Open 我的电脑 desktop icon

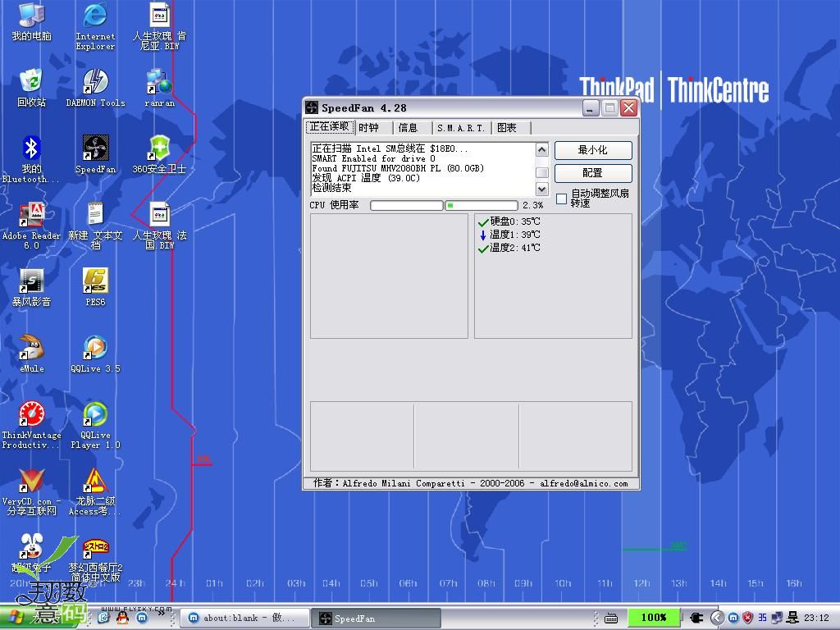(32, 22)
